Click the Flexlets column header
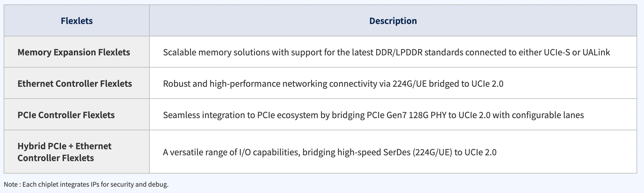644x193 pixels. point(77,21)
